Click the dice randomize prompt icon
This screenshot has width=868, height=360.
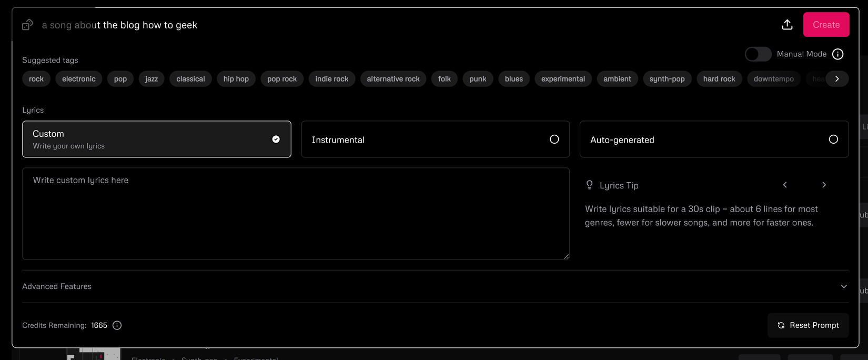pyautogui.click(x=27, y=25)
